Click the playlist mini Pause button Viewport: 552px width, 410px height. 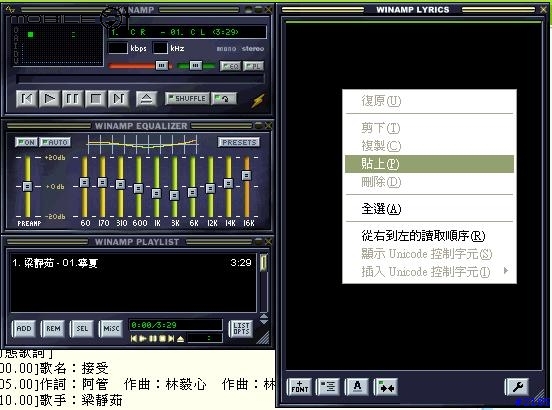(x=152, y=339)
